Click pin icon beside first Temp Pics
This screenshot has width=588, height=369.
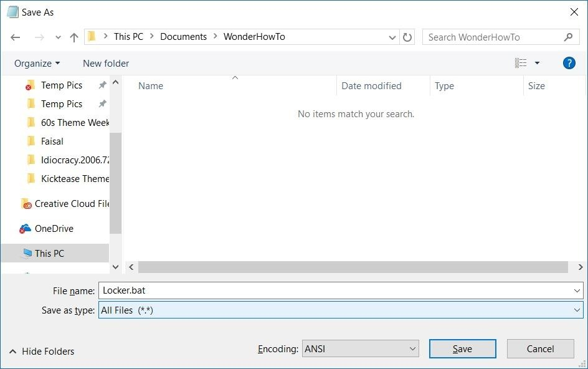(x=102, y=85)
